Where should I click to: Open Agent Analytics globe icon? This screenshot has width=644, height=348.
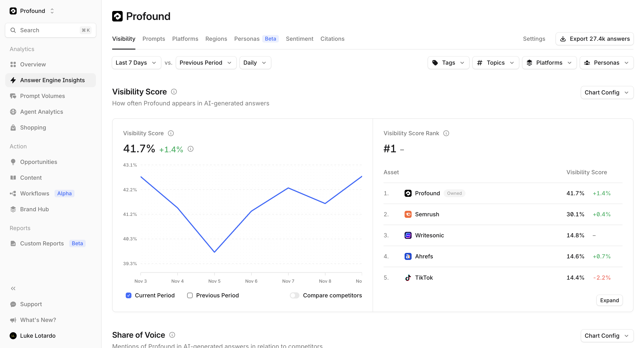coord(13,112)
